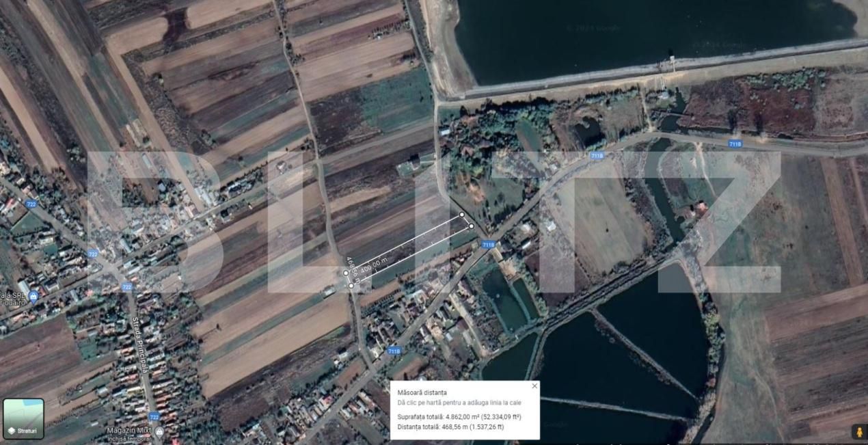Image resolution: width=868 pixels, height=445 pixels.
Task: Click the "Magazin Mixt" place label
Action: coord(130,431)
